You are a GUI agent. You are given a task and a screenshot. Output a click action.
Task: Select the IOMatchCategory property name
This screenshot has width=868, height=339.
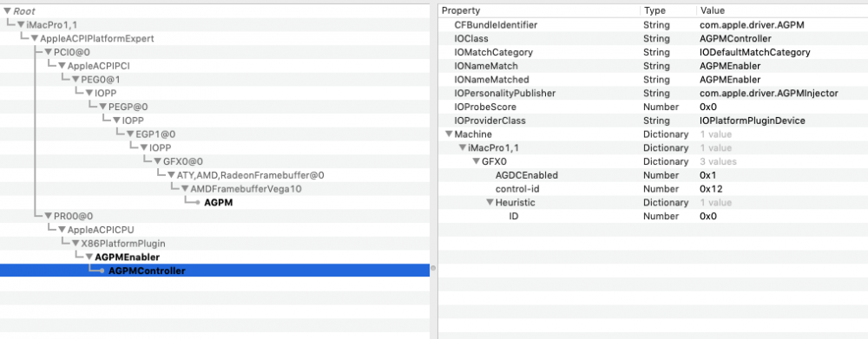pyautogui.click(x=493, y=53)
